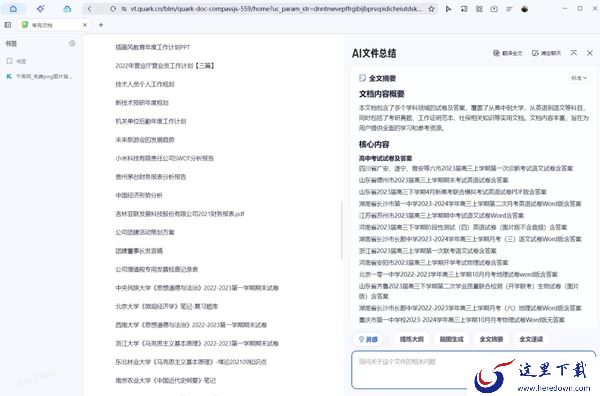Click summary line 山东省2023届高三下学期4月新高考联合模拟考试
The width and height of the screenshot is (600, 396).
(453, 192)
